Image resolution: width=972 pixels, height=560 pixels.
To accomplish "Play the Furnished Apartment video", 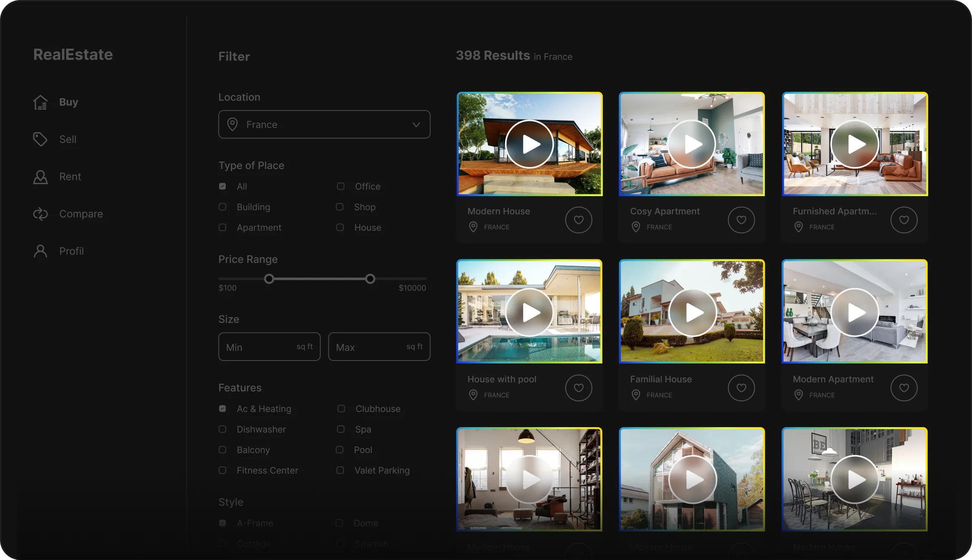I will click(855, 144).
